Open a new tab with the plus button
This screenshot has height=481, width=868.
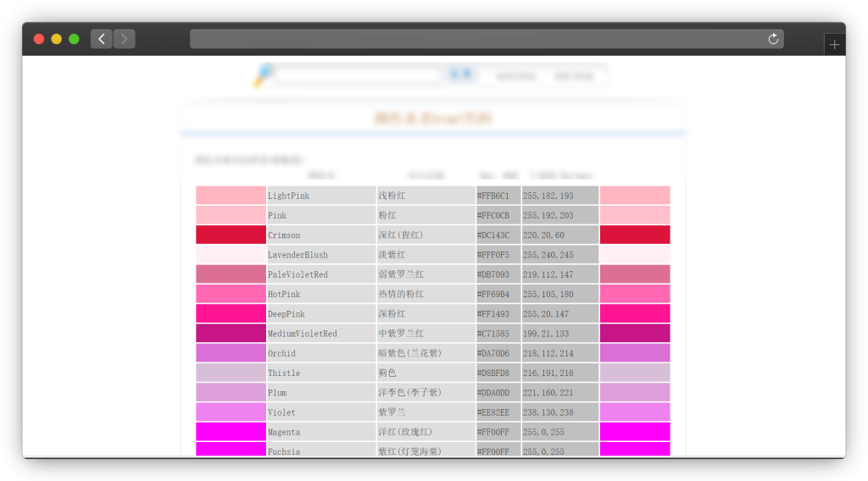834,45
